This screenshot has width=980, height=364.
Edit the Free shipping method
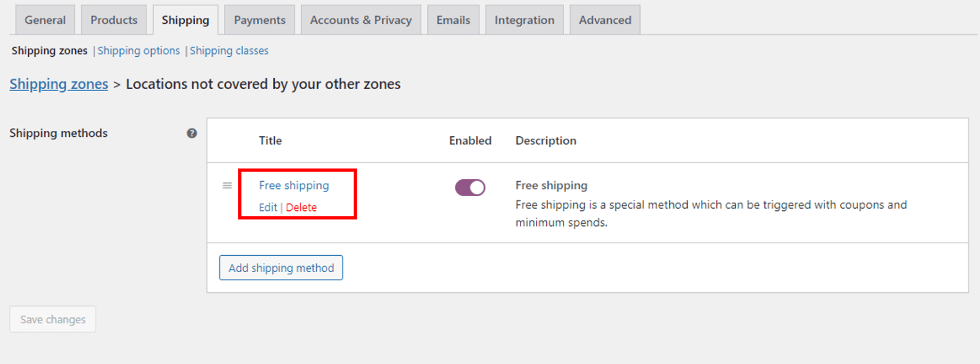[268, 207]
